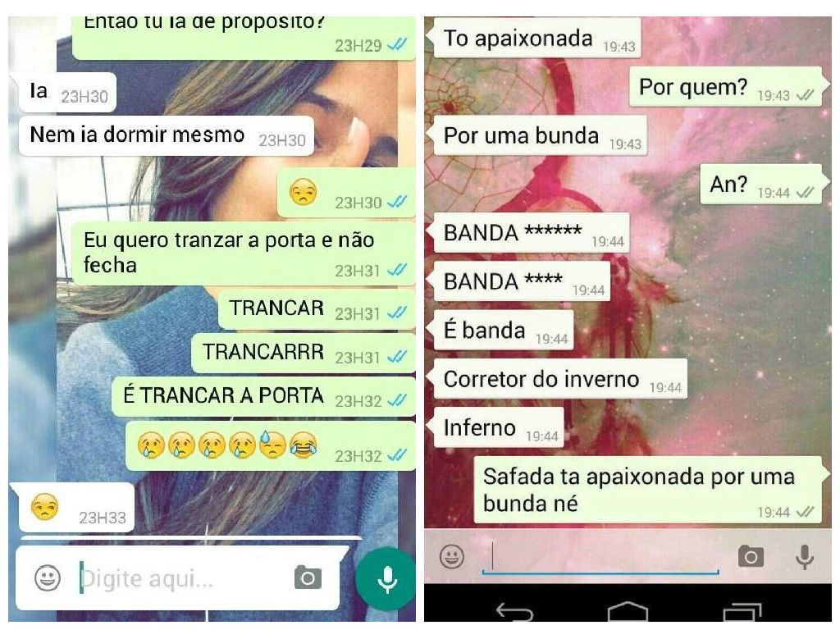840x630 pixels.
Task: Tap the crying emojis message bubble
Action: 271,446
